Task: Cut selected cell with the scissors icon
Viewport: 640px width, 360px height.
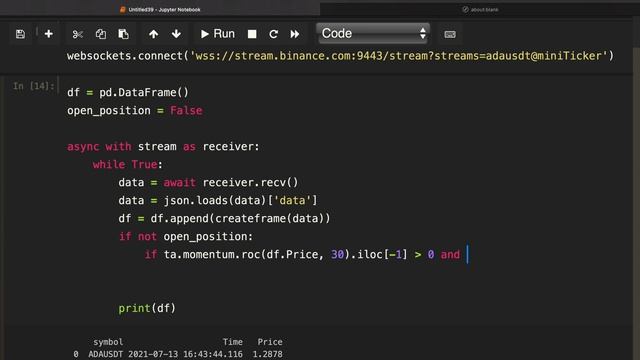Action: pyautogui.click(x=78, y=34)
